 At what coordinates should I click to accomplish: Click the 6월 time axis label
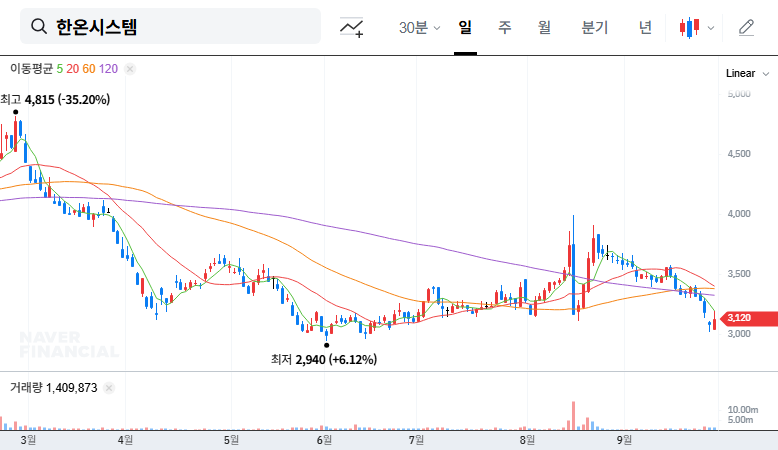tap(324, 440)
